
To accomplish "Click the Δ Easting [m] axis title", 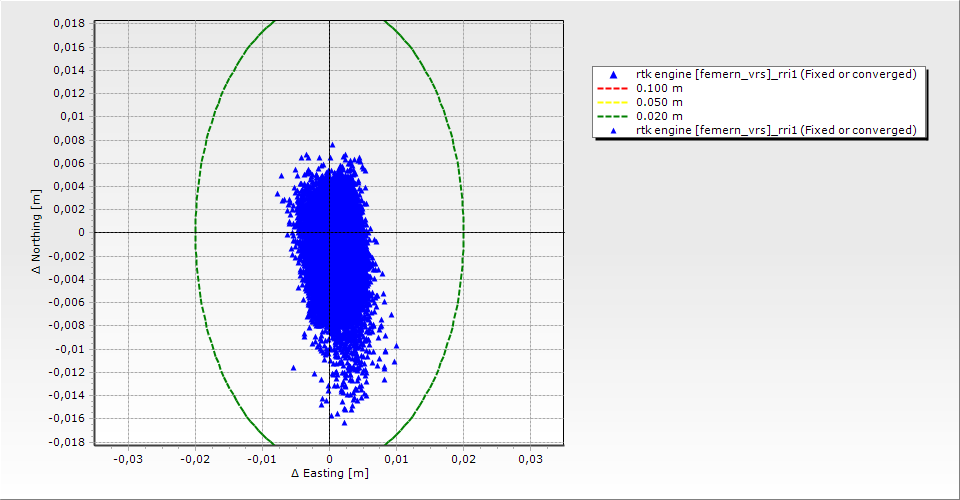I will (329, 473).
